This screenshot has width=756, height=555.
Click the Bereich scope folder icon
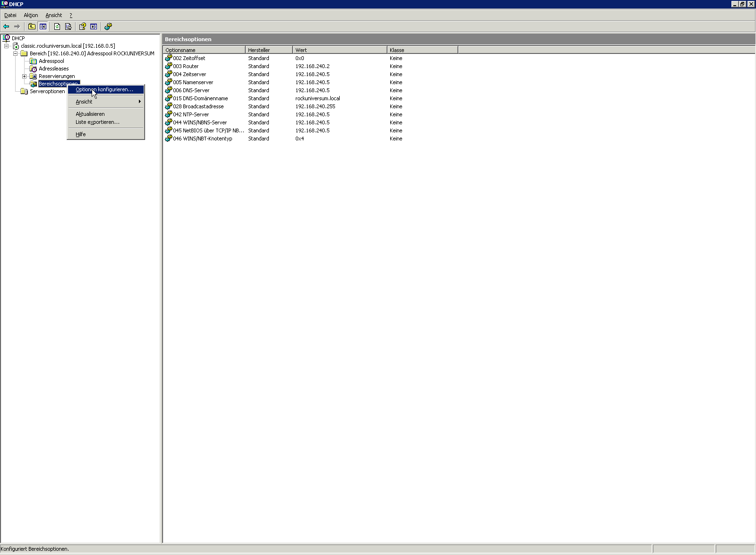click(24, 53)
